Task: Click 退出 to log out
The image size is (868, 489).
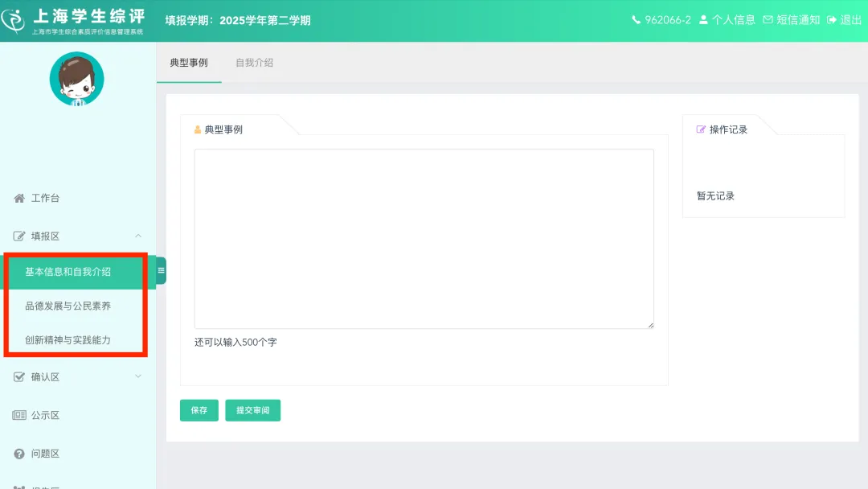Action: pos(850,20)
